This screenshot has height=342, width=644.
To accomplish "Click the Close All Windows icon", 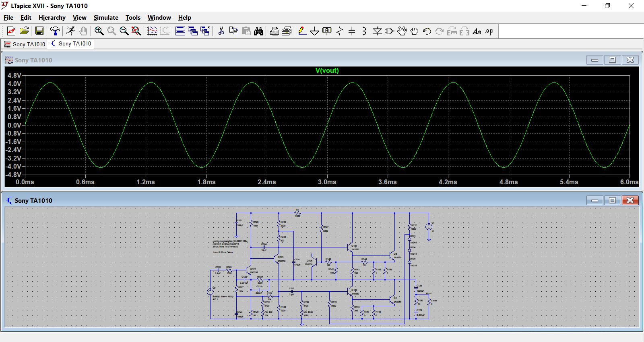I will 205,31.
